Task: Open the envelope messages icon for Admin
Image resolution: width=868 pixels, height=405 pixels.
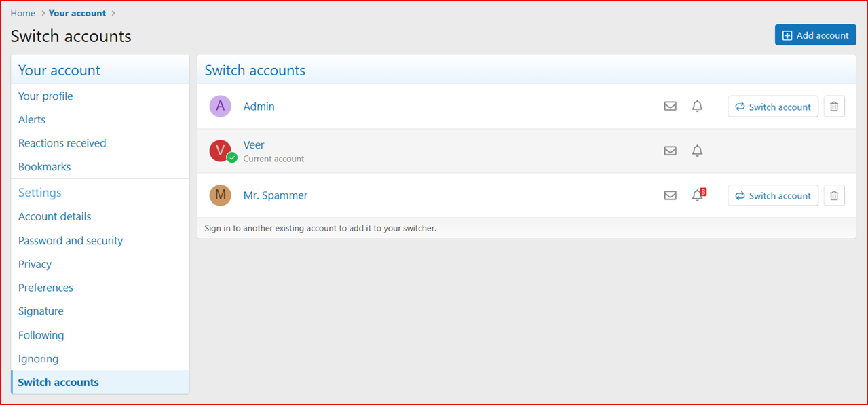Action: tap(670, 106)
